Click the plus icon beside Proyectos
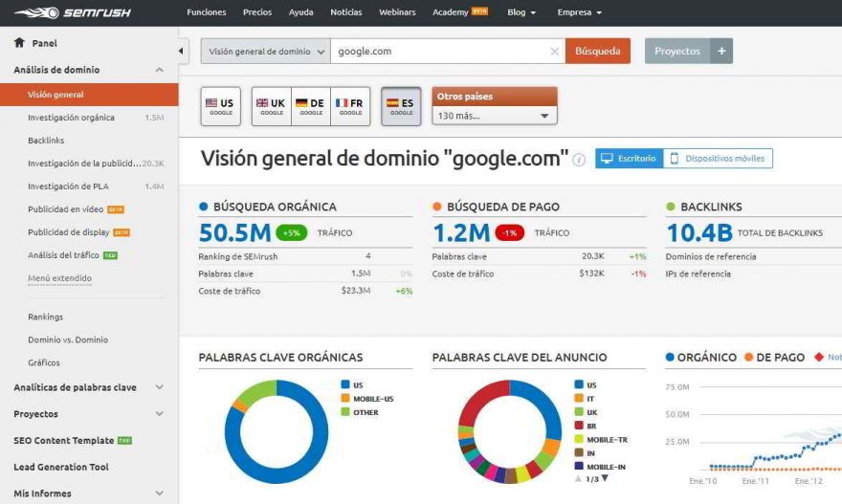 [721, 52]
